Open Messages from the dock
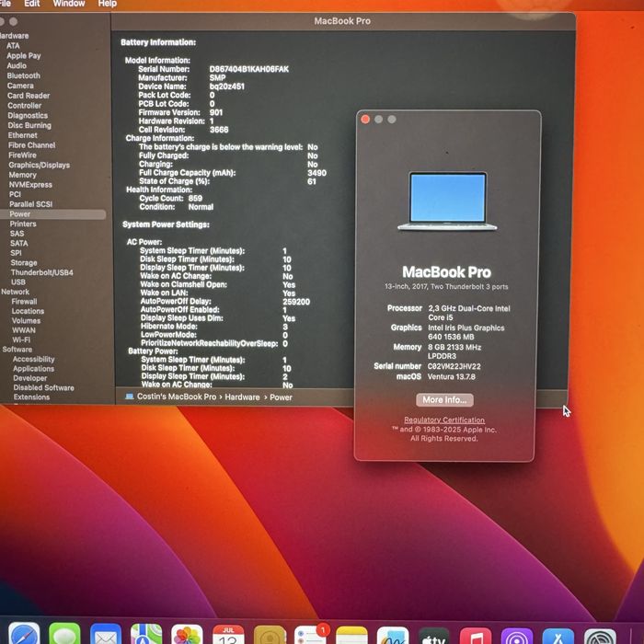This screenshot has width=644, height=644. [x=64, y=635]
